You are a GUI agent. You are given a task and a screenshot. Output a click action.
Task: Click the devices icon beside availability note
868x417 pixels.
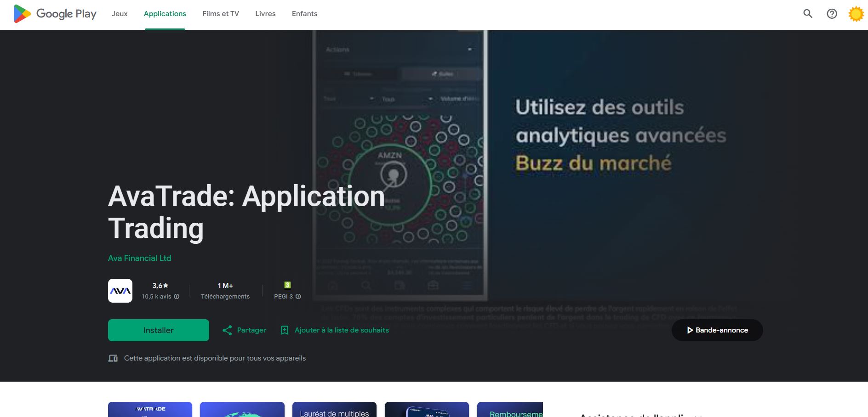click(113, 358)
